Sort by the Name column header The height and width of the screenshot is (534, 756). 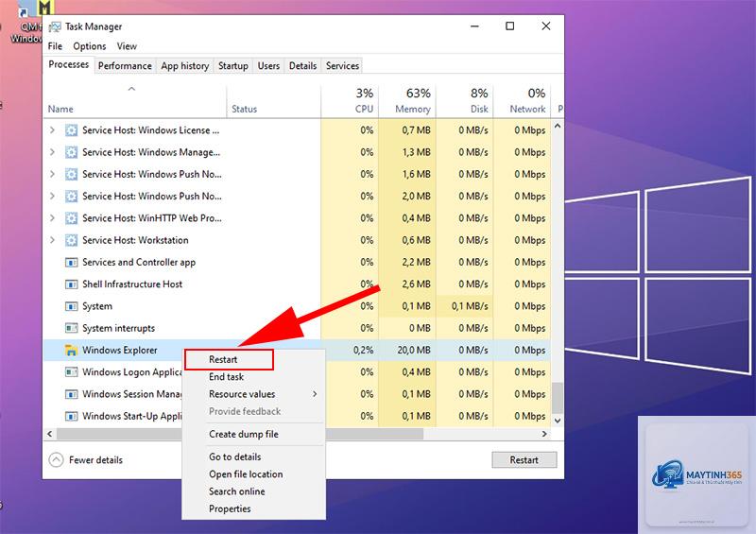tap(135, 101)
